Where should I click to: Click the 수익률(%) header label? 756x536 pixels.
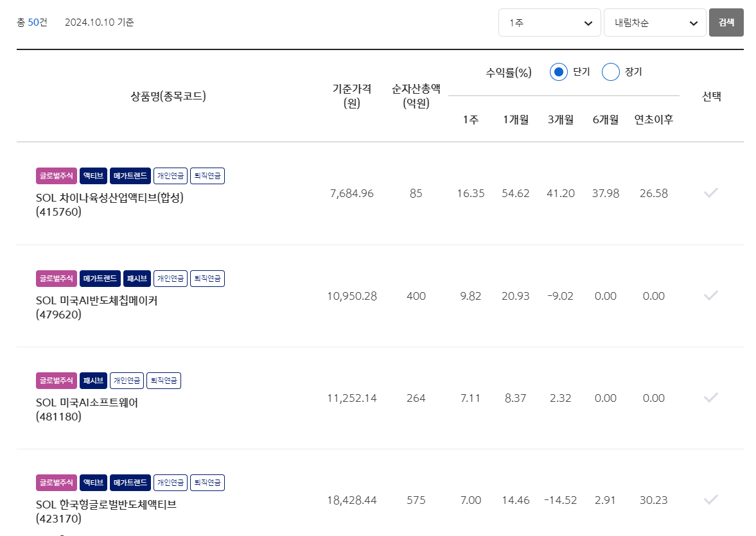click(509, 73)
